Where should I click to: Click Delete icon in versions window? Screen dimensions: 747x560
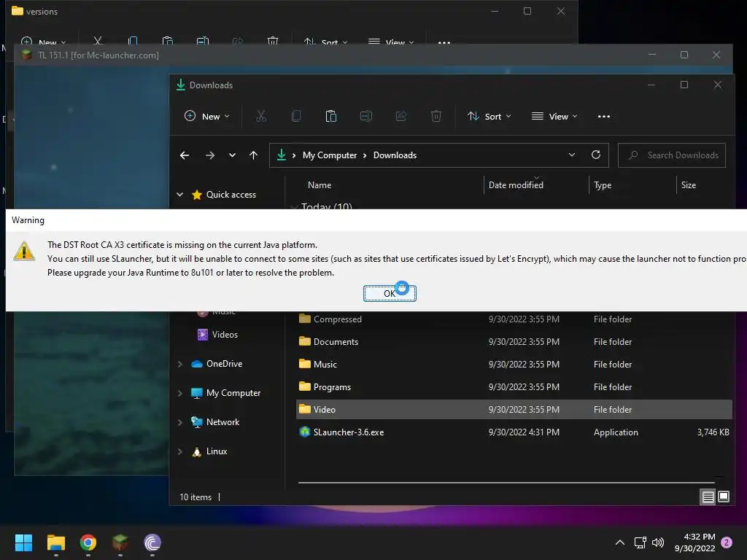click(273, 39)
